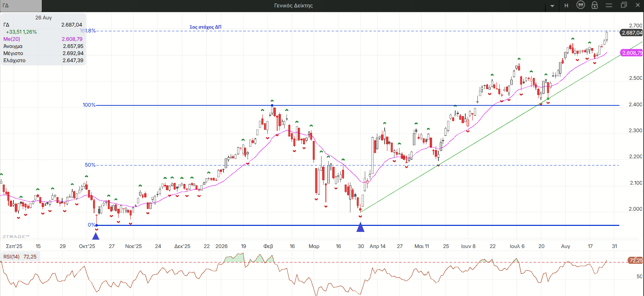Click the 2.100 price axis label
The width and height of the screenshot is (644, 296).
coord(636,183)
